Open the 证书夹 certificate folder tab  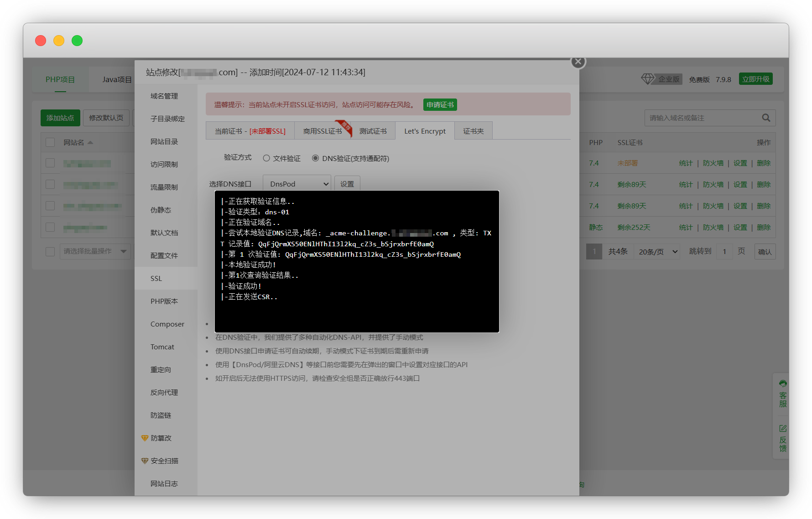pyautogui.click(x=473, y=131)
